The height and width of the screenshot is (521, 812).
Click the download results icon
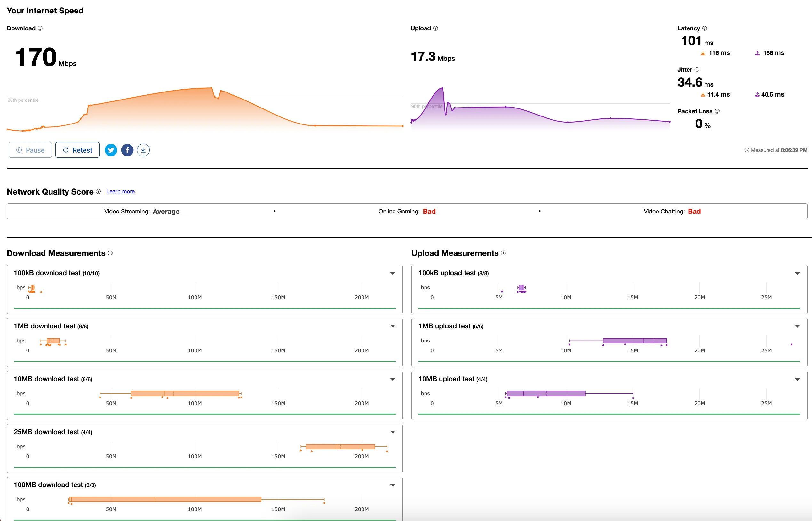pos(143,150)
